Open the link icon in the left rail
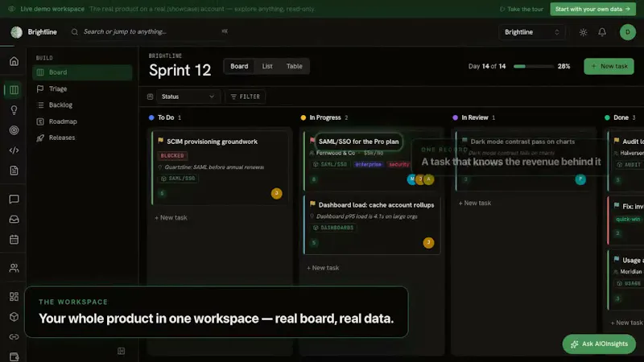This screenshot has height=362, width=644. pyautogui.click(x=14, y=336)
